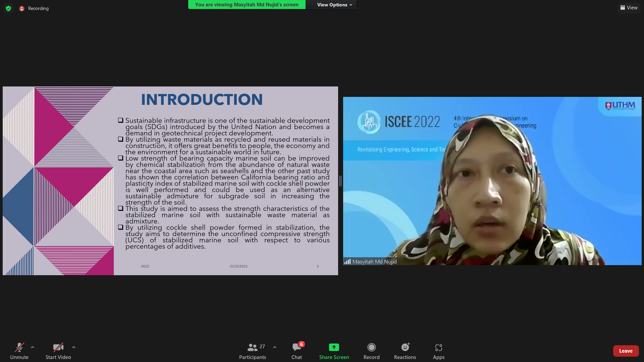Viewport: 644px width, 362px height.
Task: Expand video settings arrow next to Start Video
Action: pyautogui.click(x=74, y=347)
